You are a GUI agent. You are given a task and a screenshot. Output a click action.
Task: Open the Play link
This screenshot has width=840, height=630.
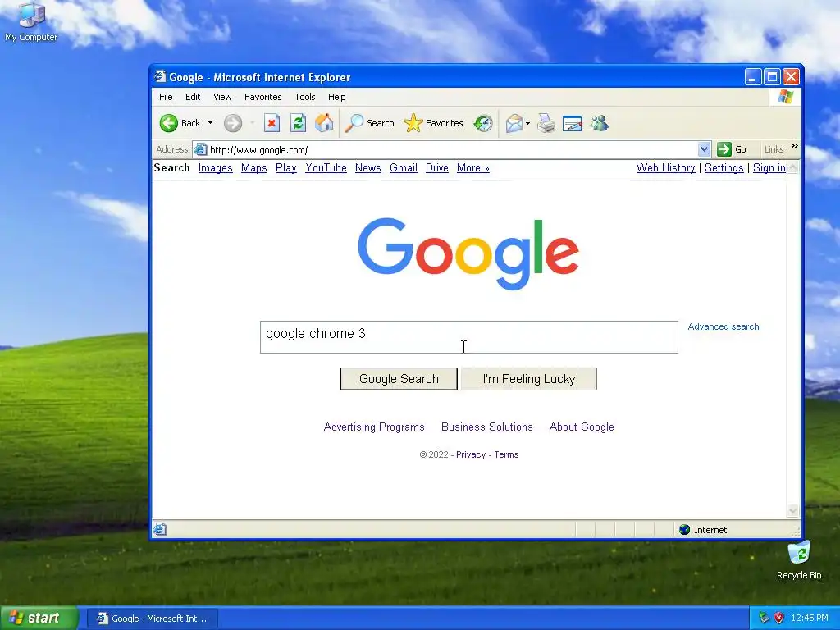[x=286, y=167]
